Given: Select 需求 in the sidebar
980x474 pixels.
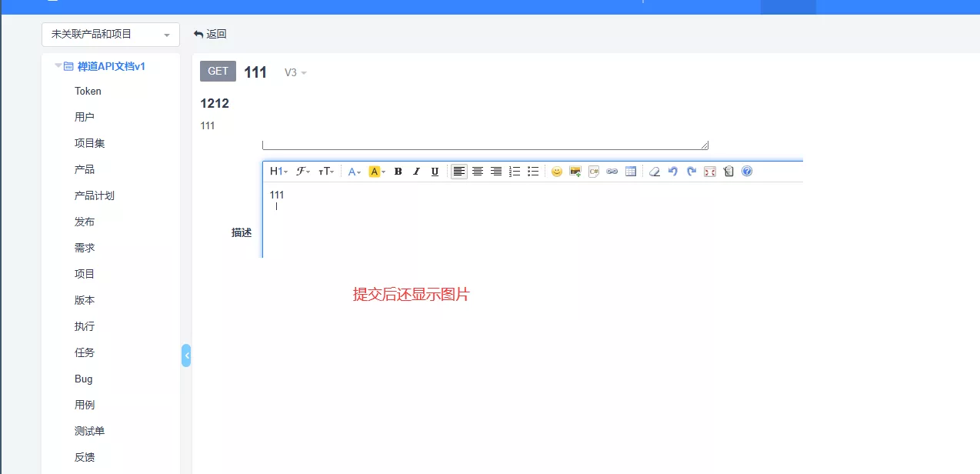Looking at the screenshot, I should [85, 248].
